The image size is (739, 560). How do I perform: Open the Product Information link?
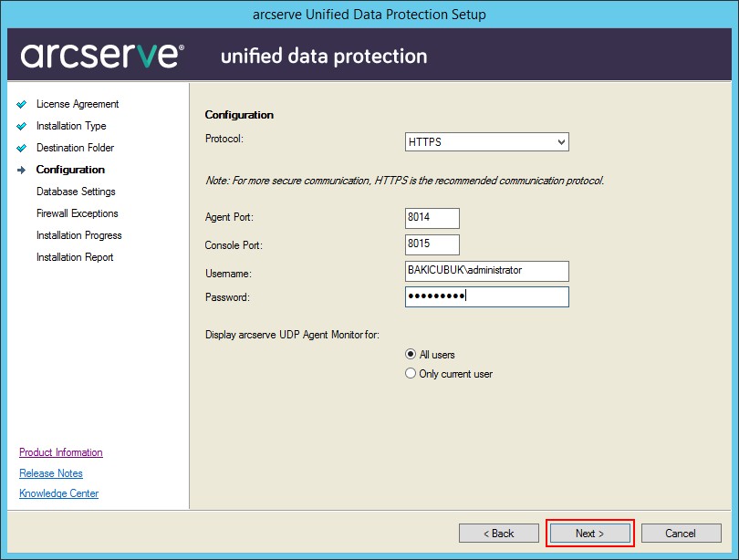(x=61, y=452)
